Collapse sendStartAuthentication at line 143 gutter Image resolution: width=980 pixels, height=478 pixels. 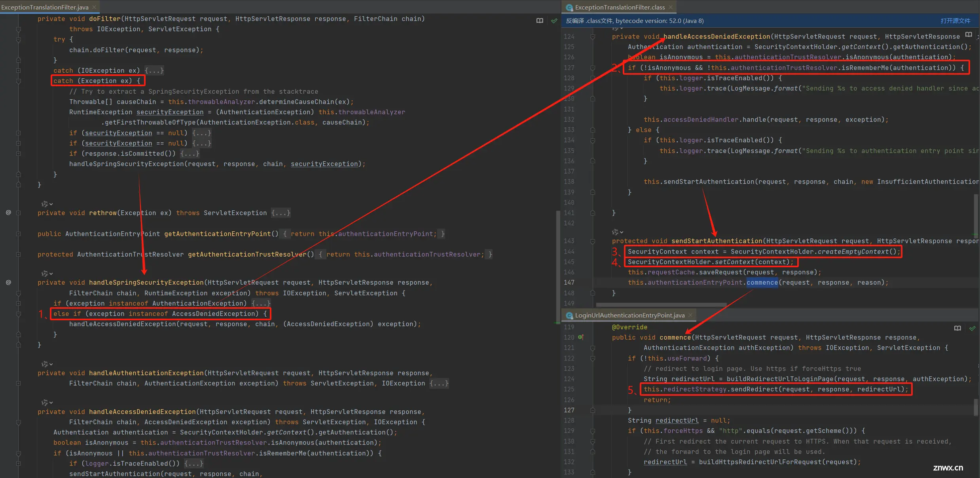pyautogui.click(x=593, y=241)
